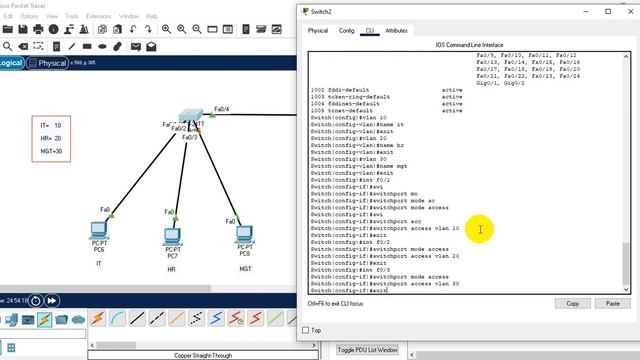
Task: Open the Extensions menu
Action: click(x=98, y=16)
